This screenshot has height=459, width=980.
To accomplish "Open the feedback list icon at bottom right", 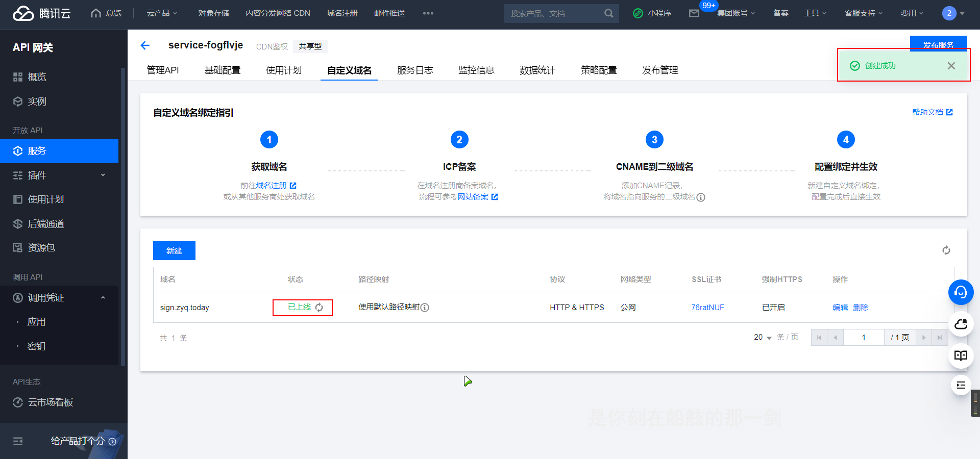I will pos(961,386).
